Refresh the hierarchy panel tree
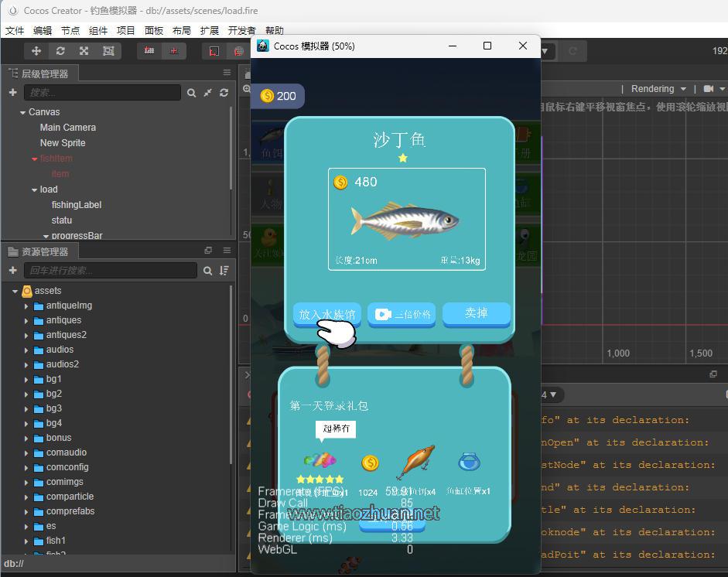The width and height of the screenshot is (728, 577). pyautogui.click(x=224, y=93)
